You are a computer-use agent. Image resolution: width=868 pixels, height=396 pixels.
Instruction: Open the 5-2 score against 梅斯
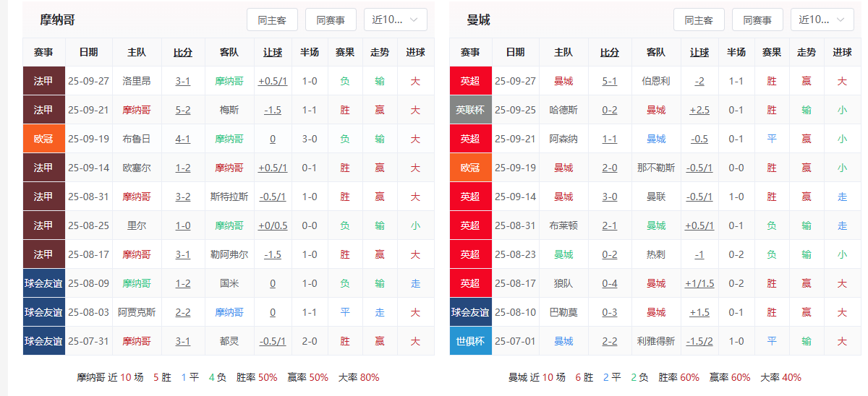(x=183, y=110)
